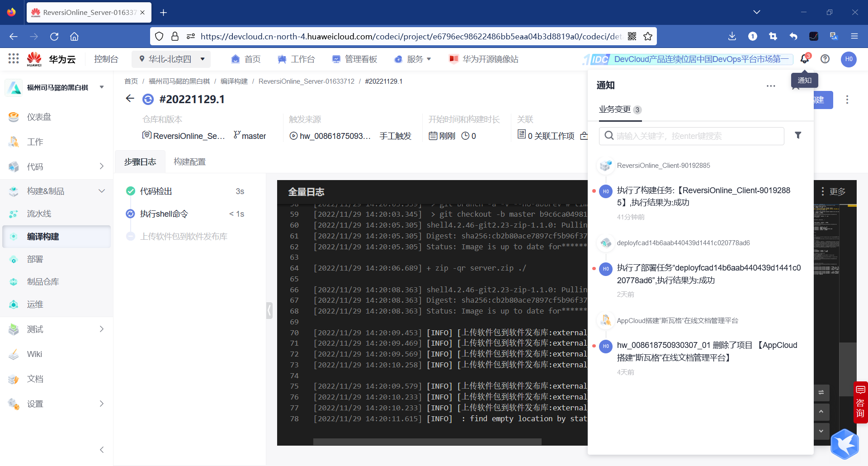This screenshot has height=466, width=868.
Task: Click the 更多 menu in log header
Action: click(833, 191)
